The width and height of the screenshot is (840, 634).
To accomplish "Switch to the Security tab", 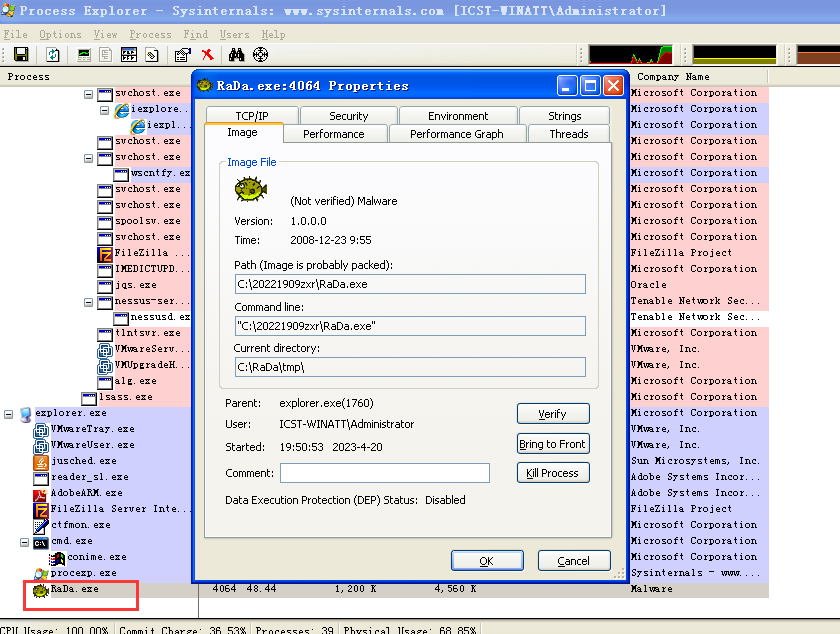I will pos(349,116).
